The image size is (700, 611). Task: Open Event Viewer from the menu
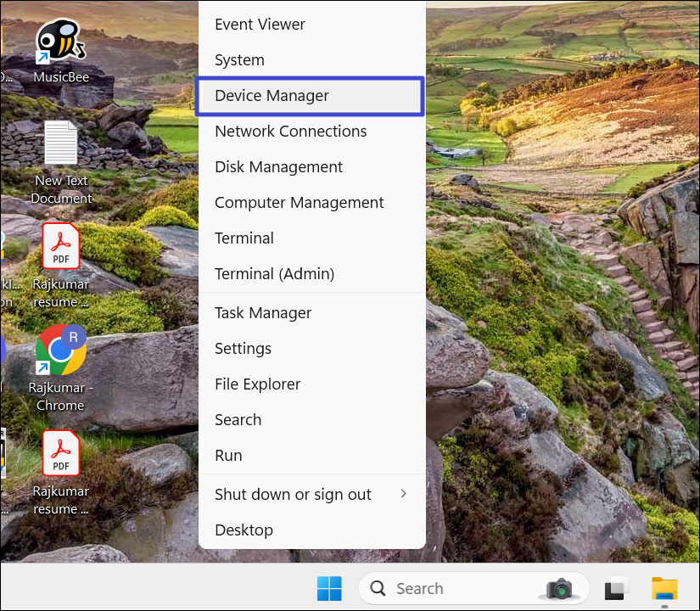click(260, 25)
